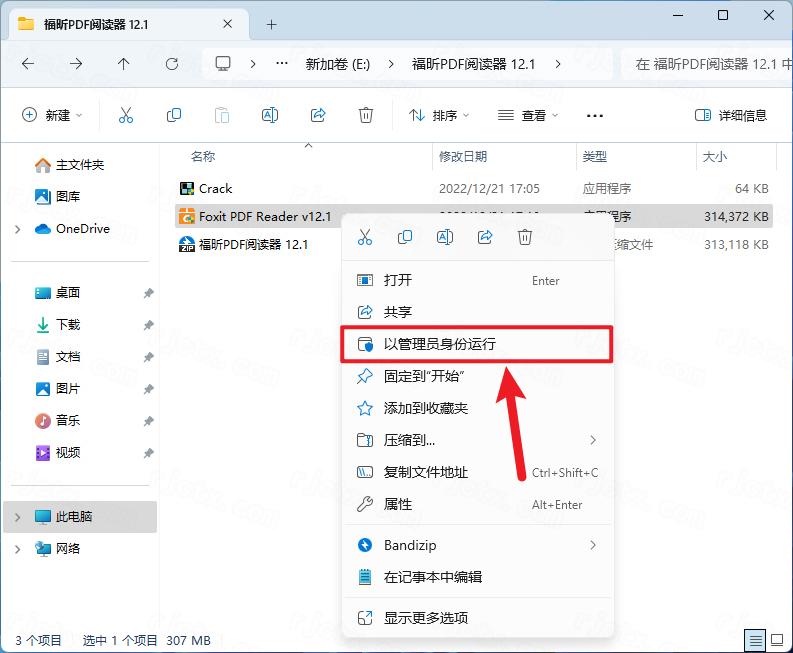Viewport: 793px width, 653px height.
Task: Rename via the context menu rename icon
Action: coord(445,237)
